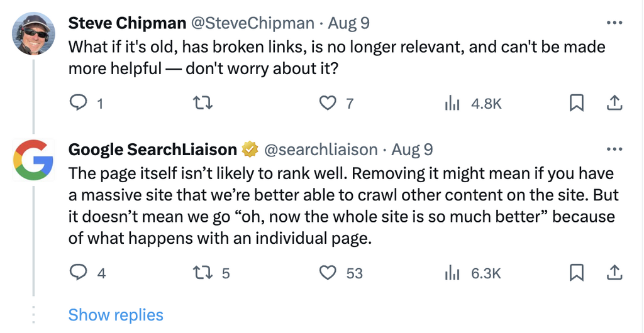Viewport: 644px width, 333px height.
Task: Share the Google SearchLiaison tweet
Action: click(614, 272)
